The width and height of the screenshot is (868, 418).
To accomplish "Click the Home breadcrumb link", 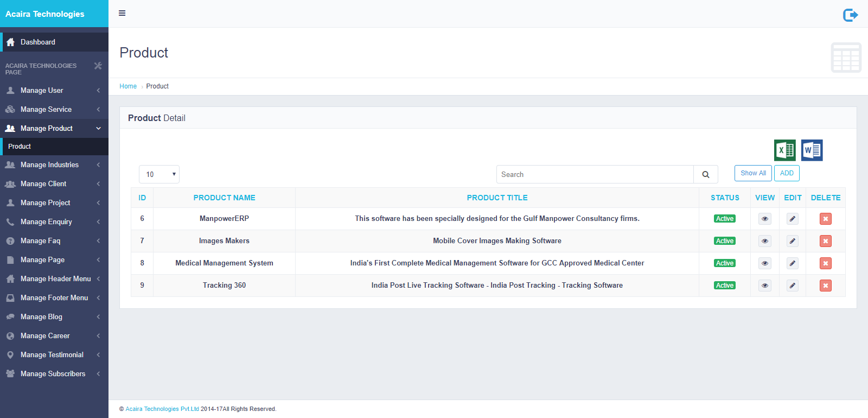I will click(128, 86).
